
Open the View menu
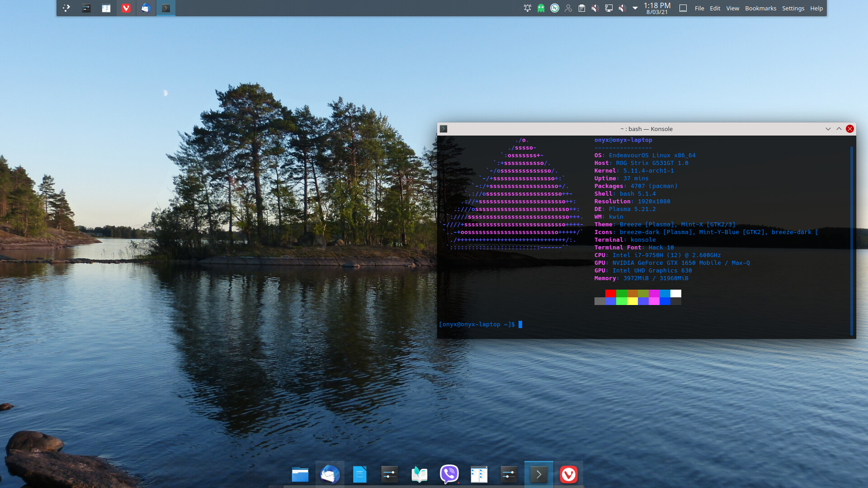[x=733, y=8]
